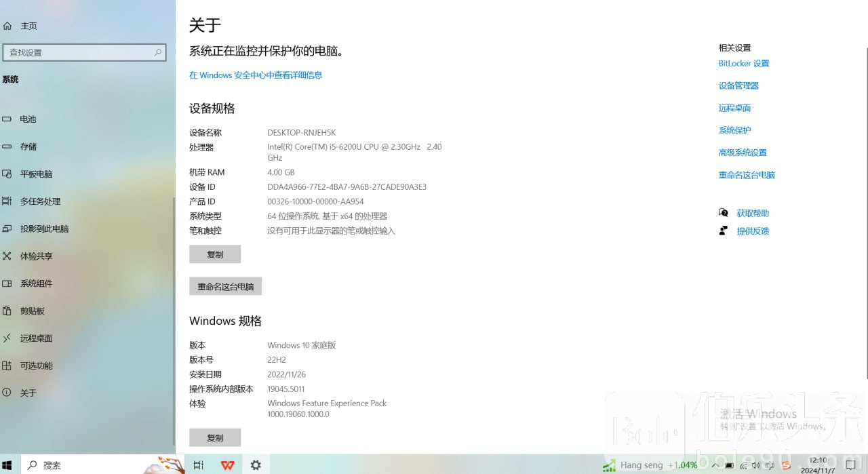Viewport: 868px width, 474px height.
Task: Launch WPS Office from the taskbar
Action: (227, 465)
